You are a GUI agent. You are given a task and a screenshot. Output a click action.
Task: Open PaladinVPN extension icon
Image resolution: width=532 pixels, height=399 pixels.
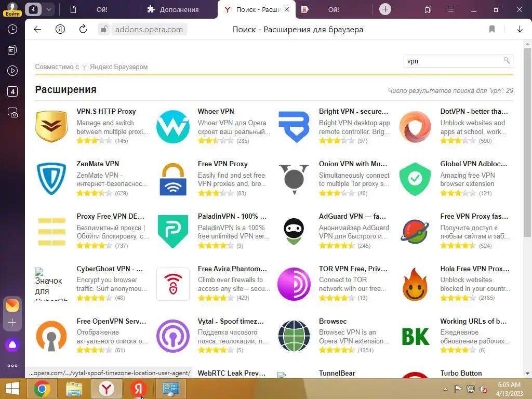click(x=173, y=231)
